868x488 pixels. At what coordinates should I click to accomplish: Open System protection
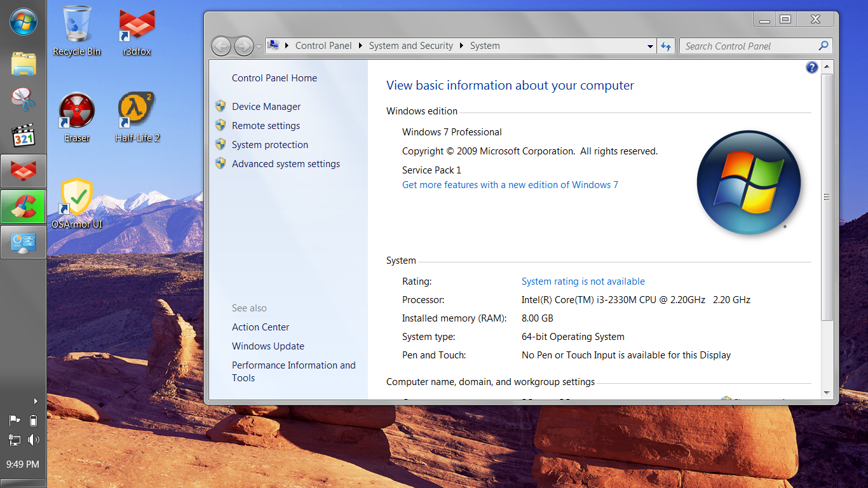click(x=270, y=145)
